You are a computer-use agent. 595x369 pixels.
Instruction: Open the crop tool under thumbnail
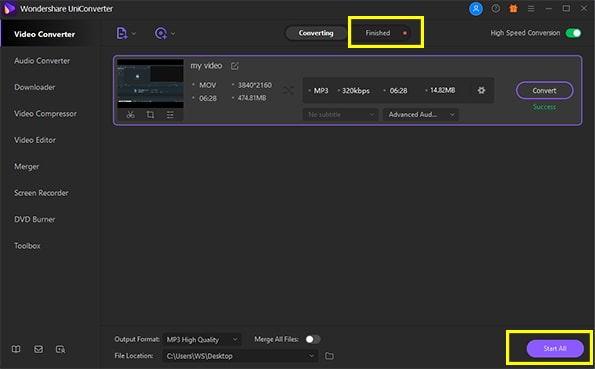coord(150,115)
